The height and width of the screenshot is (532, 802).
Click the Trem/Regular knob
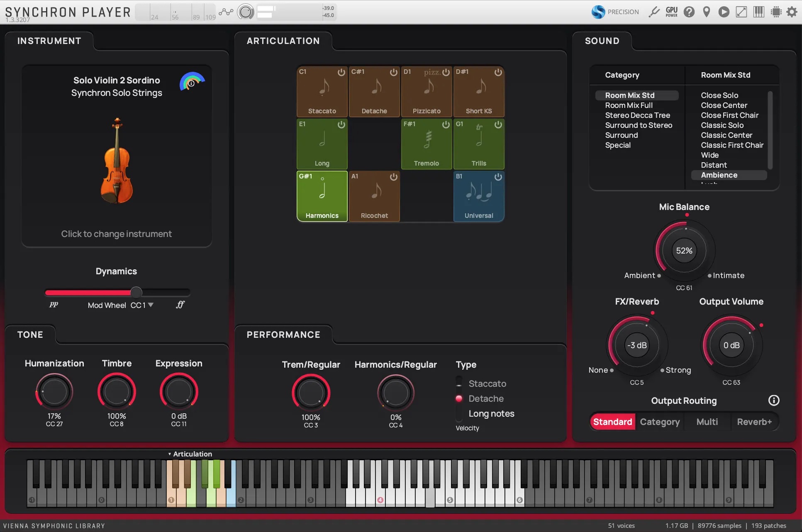click(x=311, y=393)
